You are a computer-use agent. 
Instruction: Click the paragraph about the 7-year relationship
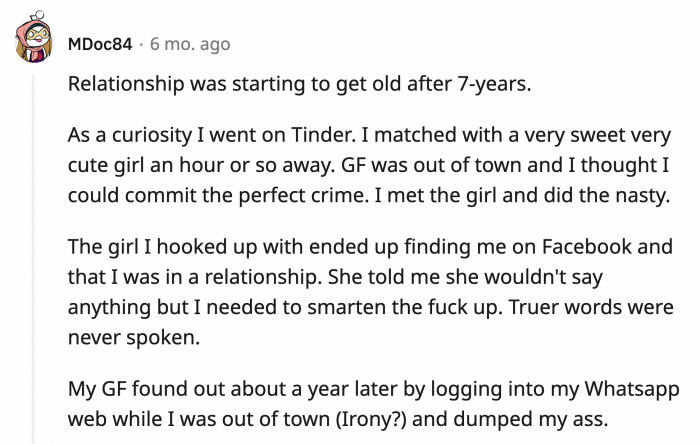pos(298,82)
